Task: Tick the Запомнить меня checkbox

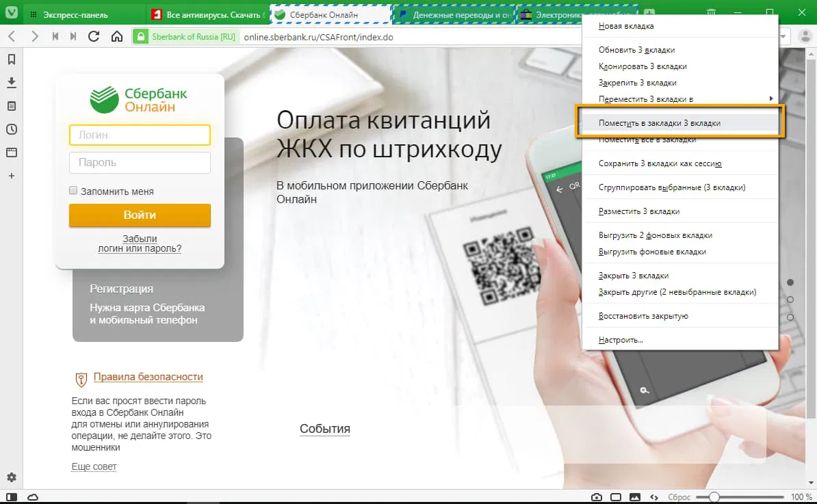Action: (73, 191)
